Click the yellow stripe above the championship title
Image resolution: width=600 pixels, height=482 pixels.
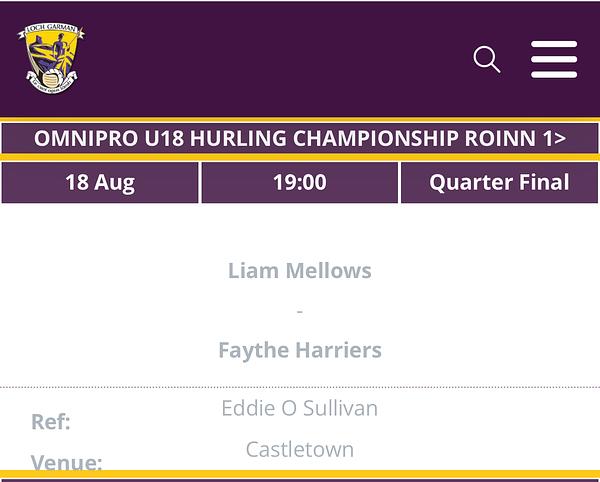(x=300, y=120)
